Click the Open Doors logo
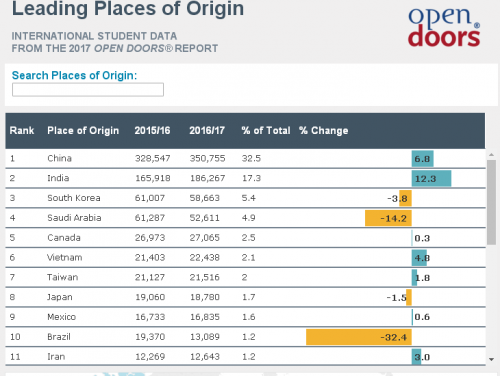Viewport: 500px width, 376px height. click(x=444, y=27)
